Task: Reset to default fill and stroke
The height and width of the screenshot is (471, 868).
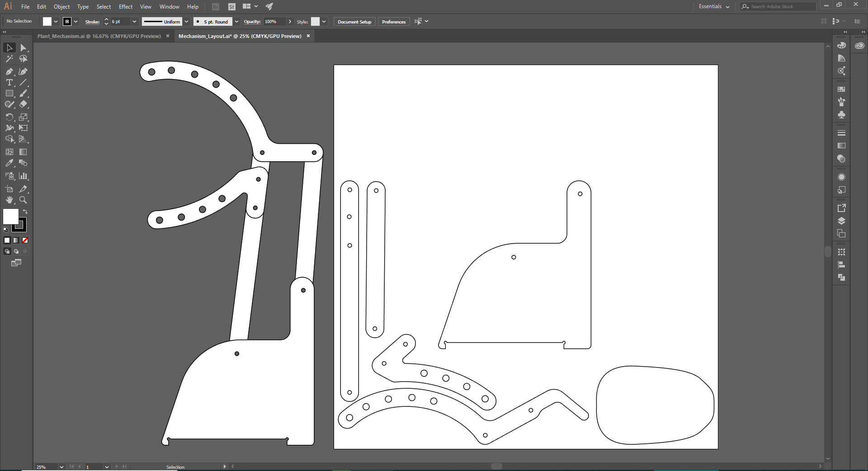Action: 5,230
